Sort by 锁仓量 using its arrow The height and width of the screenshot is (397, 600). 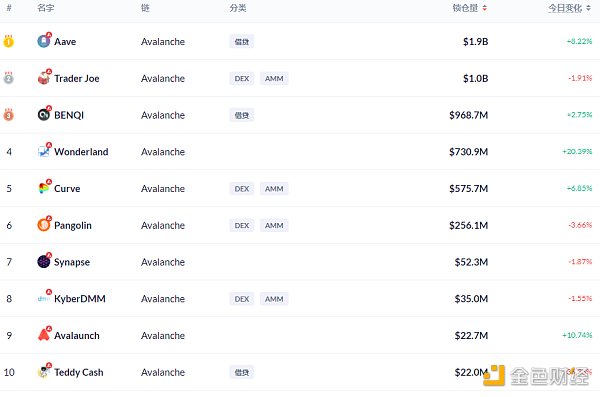484,8
